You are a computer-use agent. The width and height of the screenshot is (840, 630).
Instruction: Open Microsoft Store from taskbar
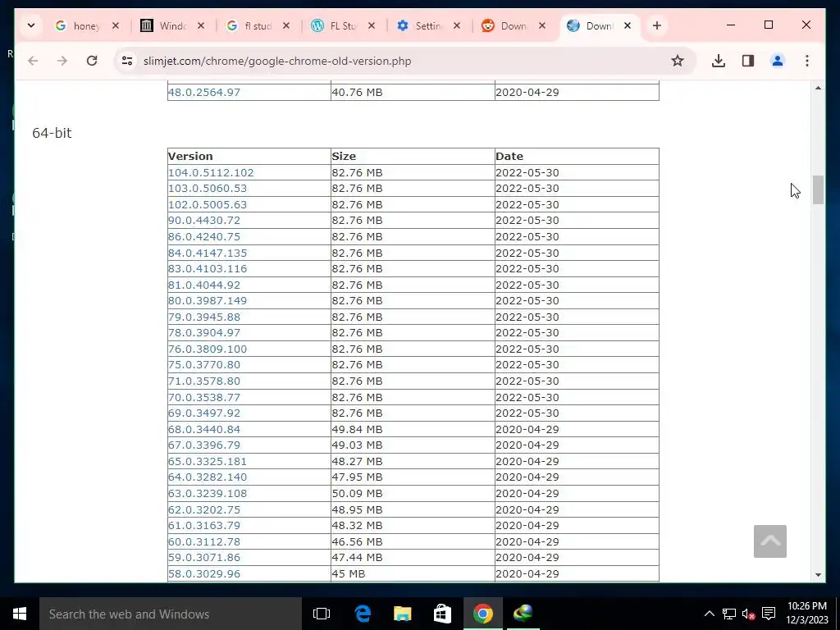pos(442,614)
